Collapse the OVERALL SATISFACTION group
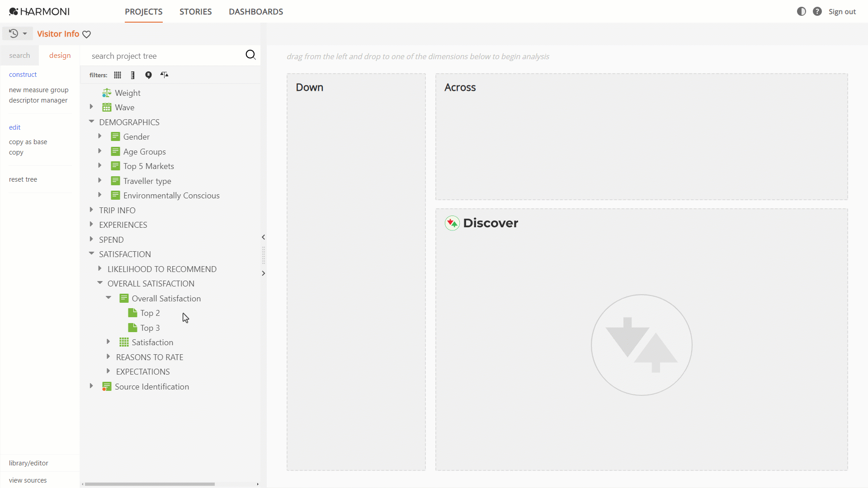 [100, 283]
